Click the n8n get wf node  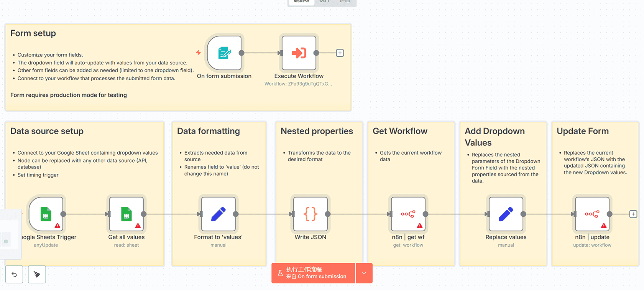point(408,214)
